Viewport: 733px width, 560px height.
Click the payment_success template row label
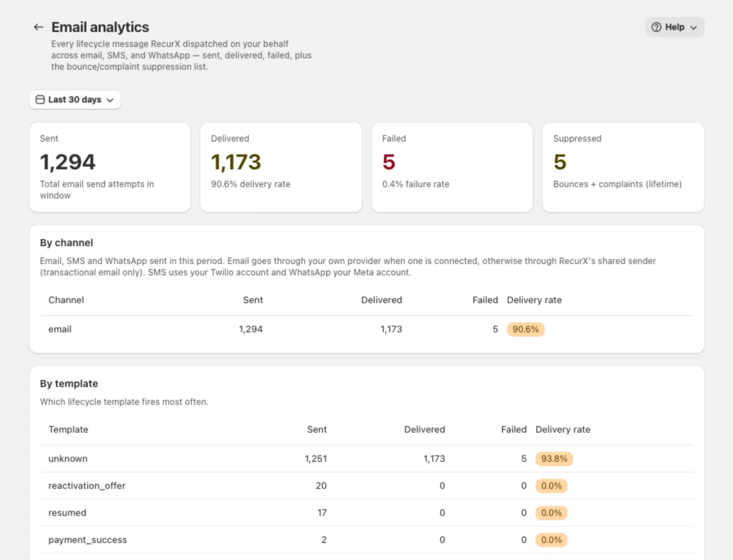tap(88, 540)
